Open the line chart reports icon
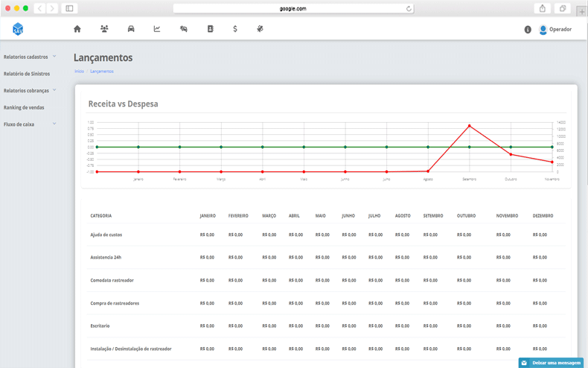588x368 pixels. point(157,29)
